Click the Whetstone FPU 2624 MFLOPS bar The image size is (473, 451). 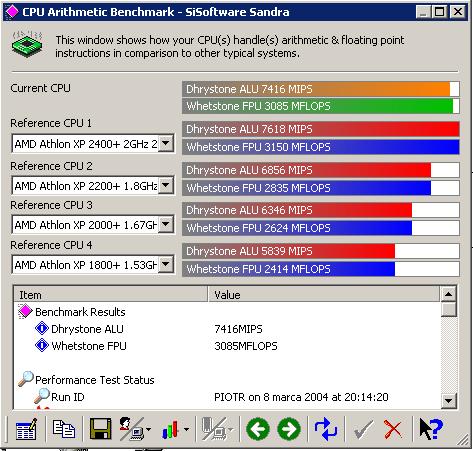[x=321, y=228]
